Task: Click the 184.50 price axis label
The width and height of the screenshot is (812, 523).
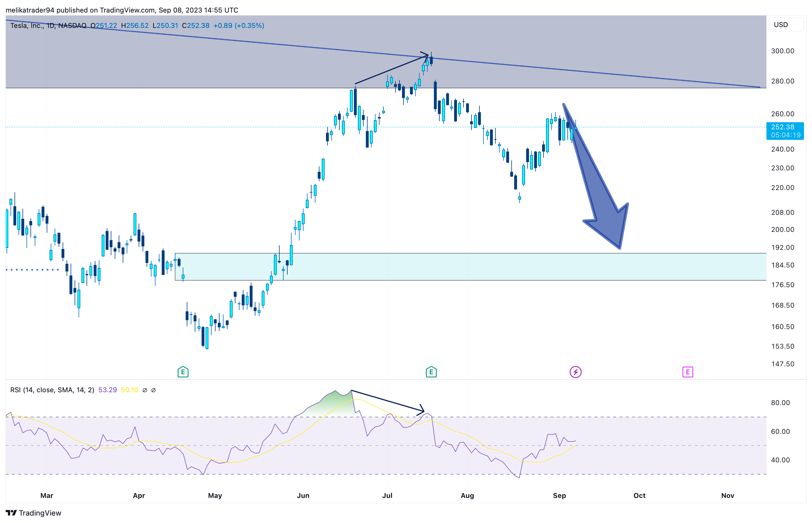Action: click(x=782, y=265)
